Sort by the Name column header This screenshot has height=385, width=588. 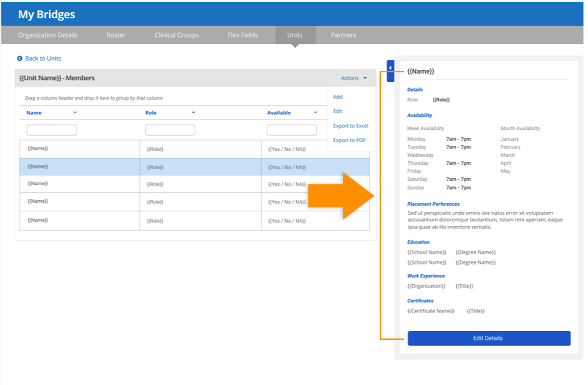pyautogui.click(x=34, y=113)
